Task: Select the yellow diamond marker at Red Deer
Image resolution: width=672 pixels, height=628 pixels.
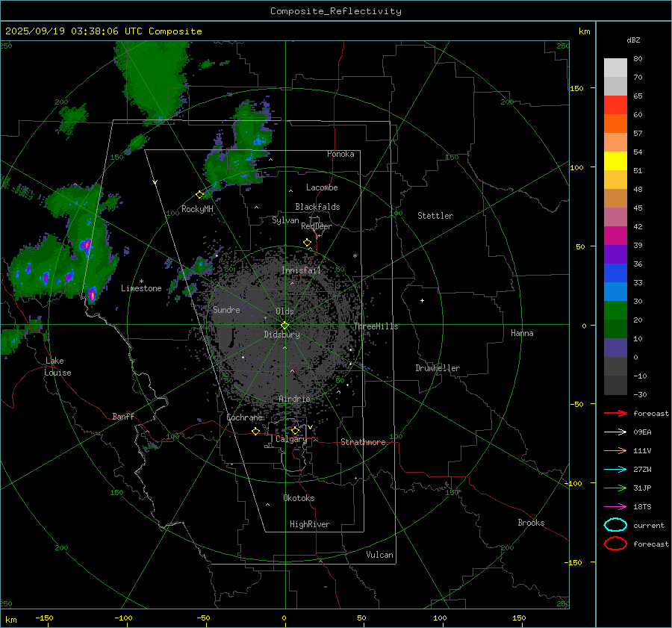Action: coord(307,243)
